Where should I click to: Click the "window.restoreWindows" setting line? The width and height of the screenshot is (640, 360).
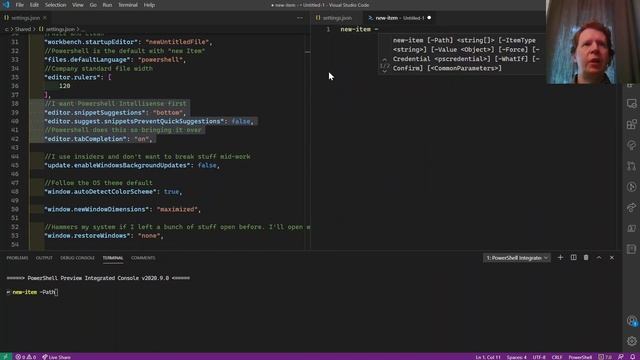point(104,236)
